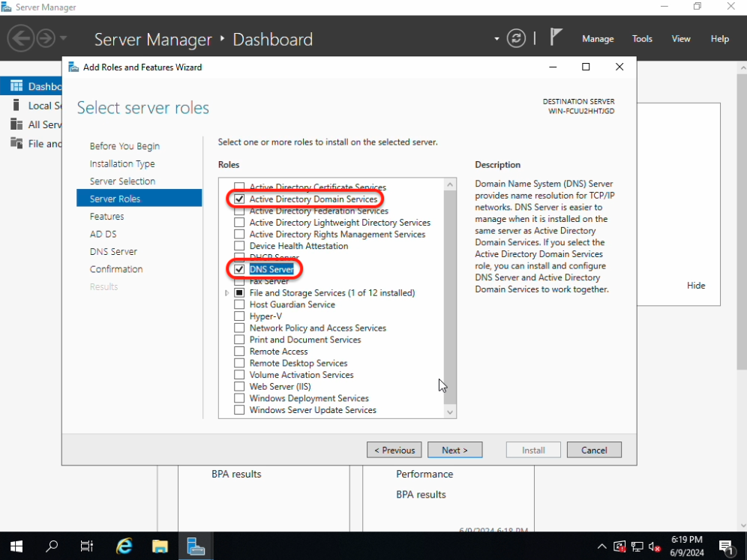Uncheck Active Directory Domain Services
The width and height of the screenshot is (747, 560).
(239, 199)
